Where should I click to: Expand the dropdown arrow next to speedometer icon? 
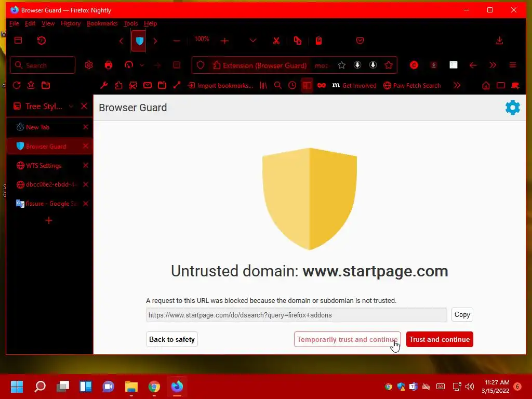coord(142,65)
